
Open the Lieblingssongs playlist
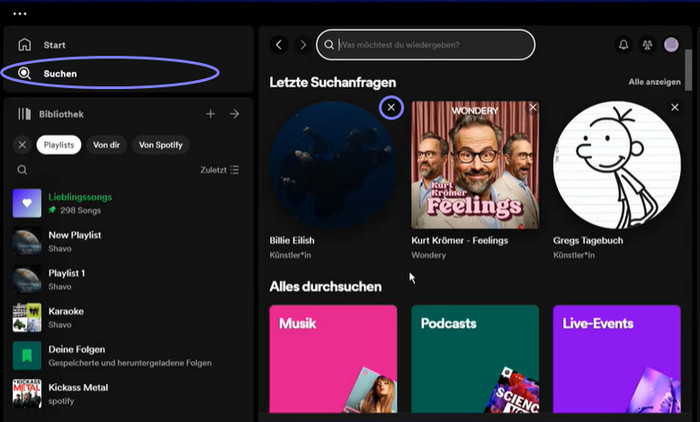click(80, 203)
